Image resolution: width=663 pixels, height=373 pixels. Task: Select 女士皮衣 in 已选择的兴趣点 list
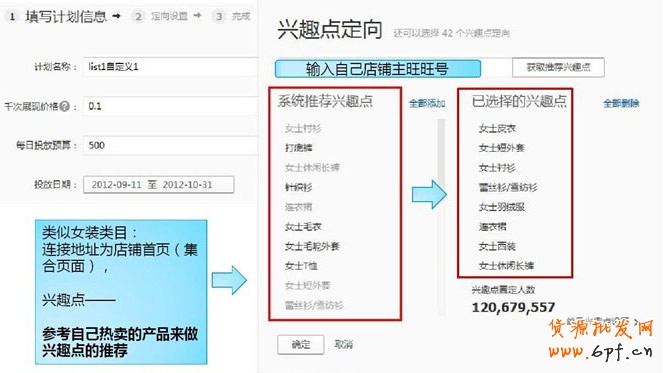[497, 128]
